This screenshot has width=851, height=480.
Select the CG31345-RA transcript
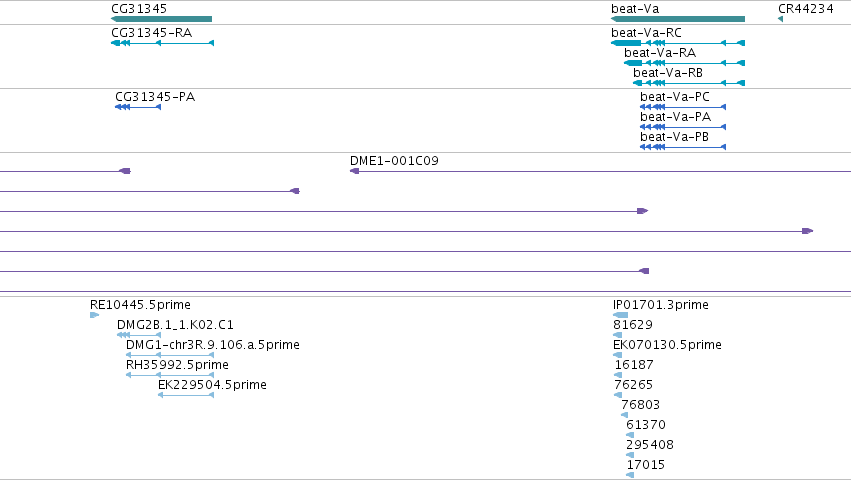coord(162,43)
